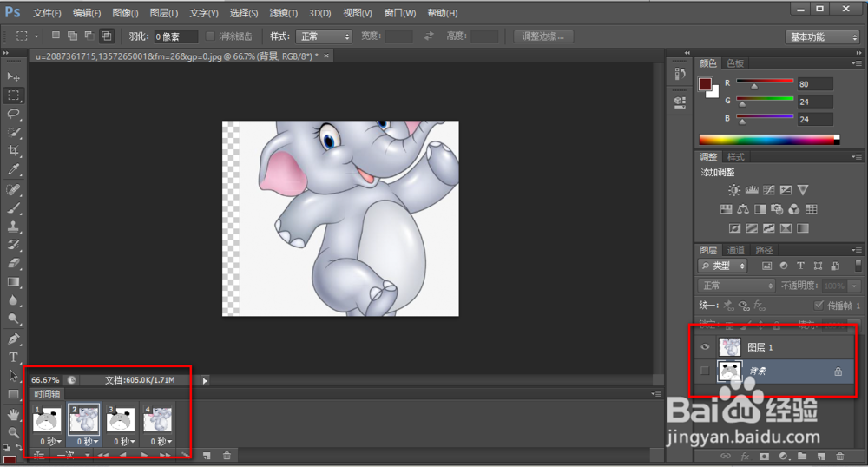Screen dimensions: 868x467
Task: Open the layer blend mode dropdown 正常
Action: (x=736, y=286)
